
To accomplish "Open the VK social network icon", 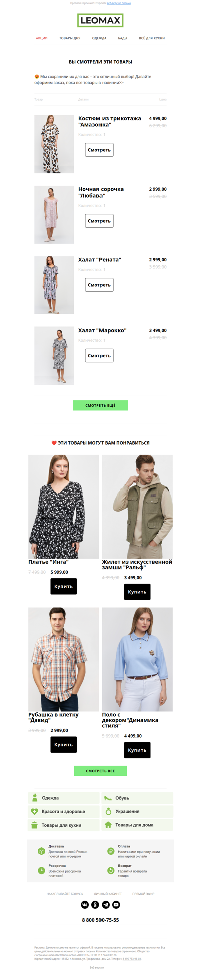I will [x=85, y=905].
